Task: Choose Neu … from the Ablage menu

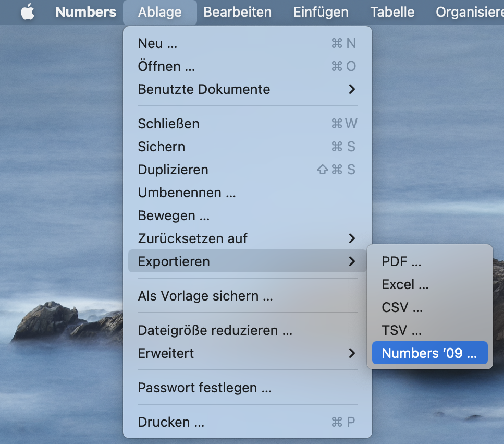Action: pos(157,43)
